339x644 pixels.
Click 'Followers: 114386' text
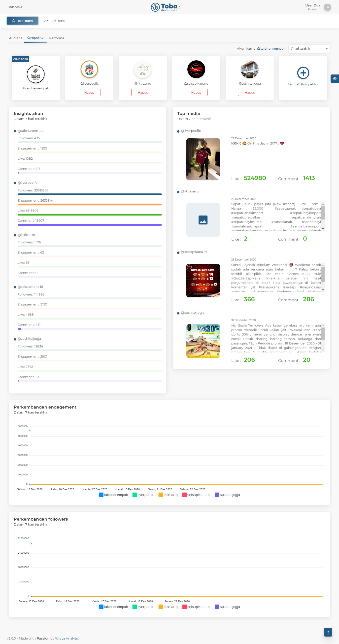coord(31,294)
